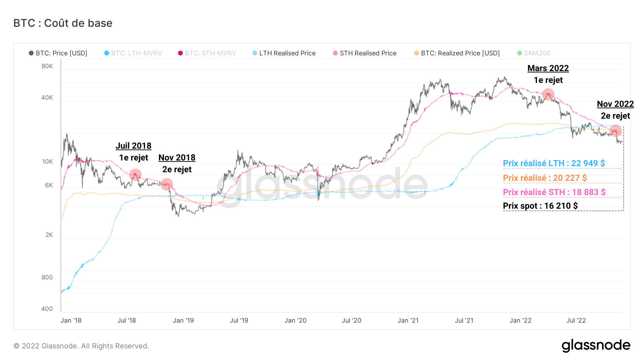Screen dimensions: 644x362
Task: Click the 'Prix réalisé : 20 227 $' label
Action: point(545,178)
